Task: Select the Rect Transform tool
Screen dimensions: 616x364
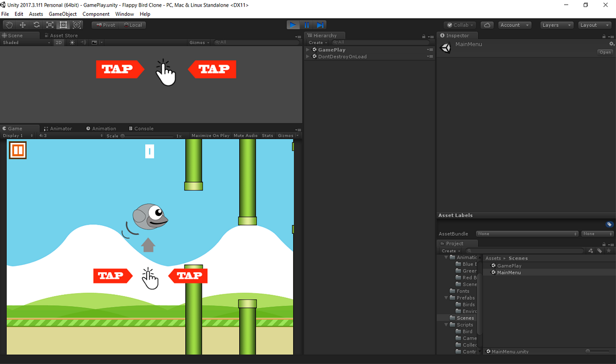Action: [63, 24]
